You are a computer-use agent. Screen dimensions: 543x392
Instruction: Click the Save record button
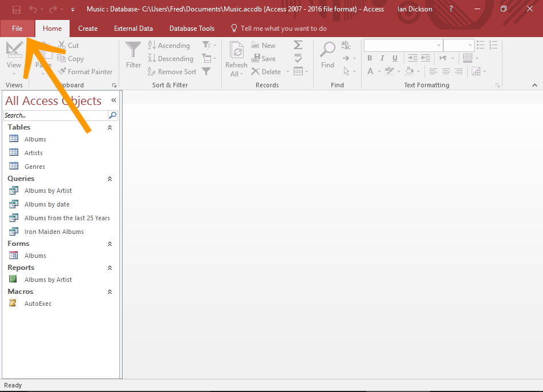click(264, 58)
